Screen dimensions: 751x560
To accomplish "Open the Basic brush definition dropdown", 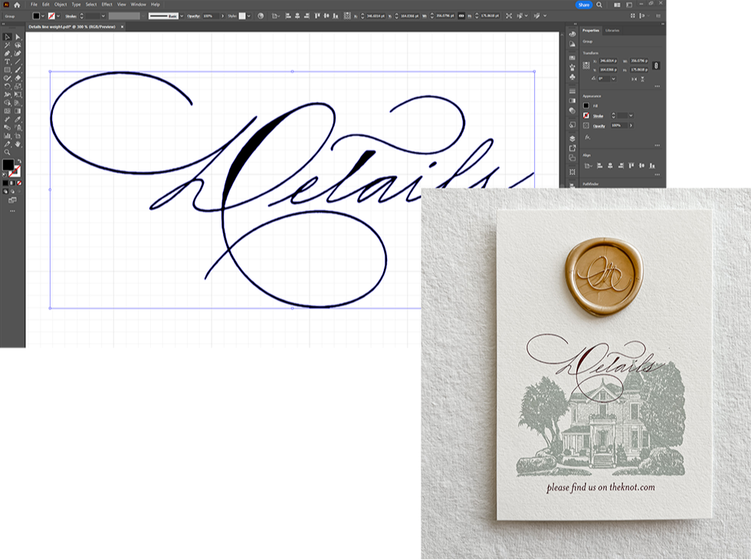I will (x=182, y=16).
